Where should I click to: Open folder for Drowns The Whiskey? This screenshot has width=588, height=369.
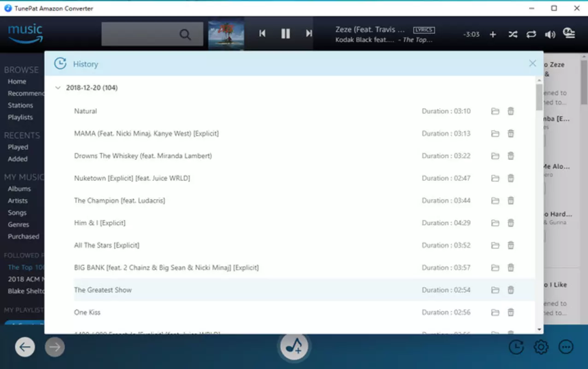coord(495,156)
